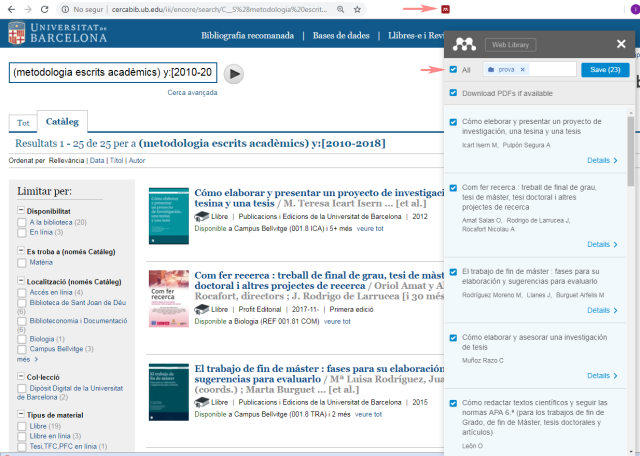Expand Details for 'Cómo elaborar y presentar' reference
Screen dimensions: 640x456
click(602, 160)
